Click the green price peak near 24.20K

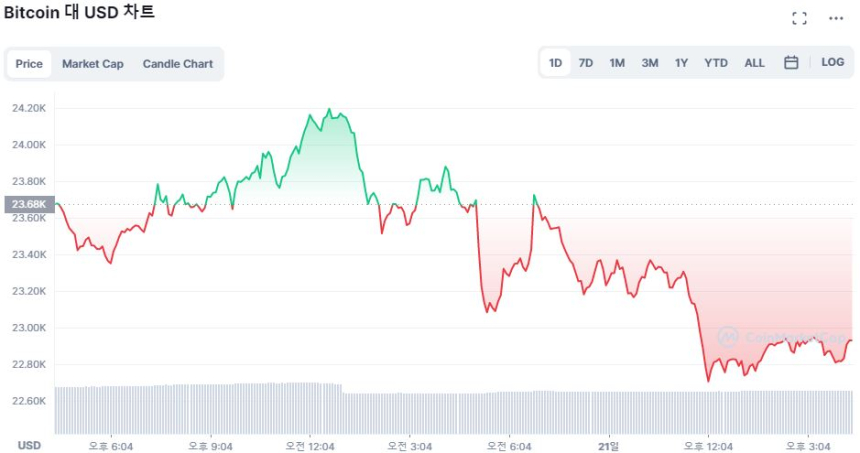[330, 110]
